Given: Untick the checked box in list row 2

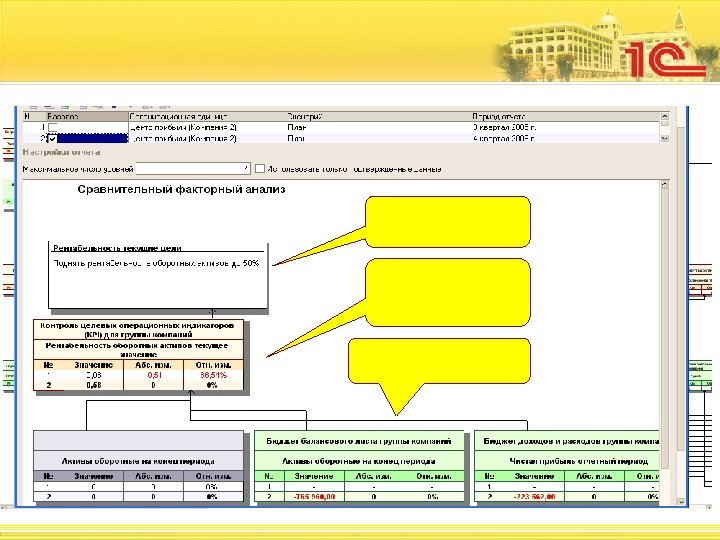Looking at the screenshot, I should coord(53,138).
